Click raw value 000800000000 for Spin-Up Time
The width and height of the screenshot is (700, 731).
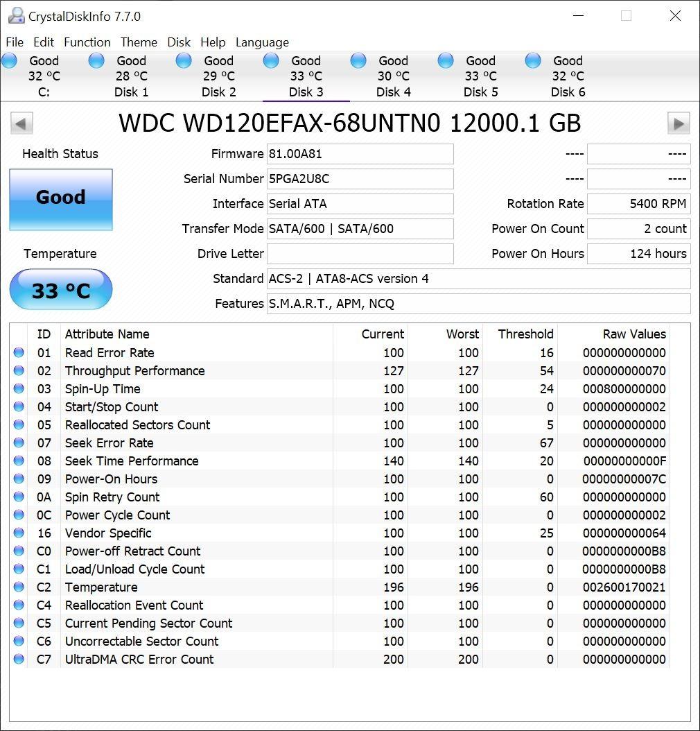(624, 389)
